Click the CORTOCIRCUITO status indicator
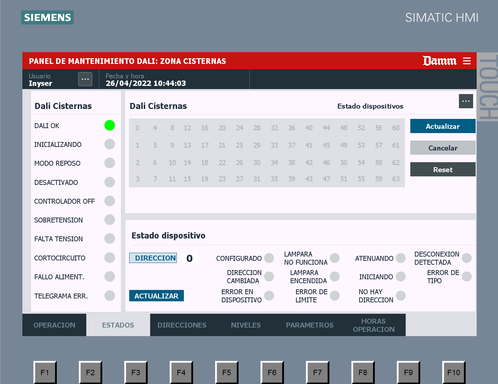Viewport: 498px width, 384px height. pos(110,257)
